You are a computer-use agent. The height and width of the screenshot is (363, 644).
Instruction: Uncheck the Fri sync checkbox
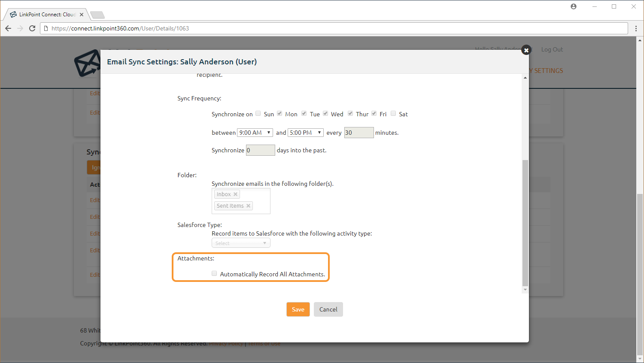[x=374, y=113]
